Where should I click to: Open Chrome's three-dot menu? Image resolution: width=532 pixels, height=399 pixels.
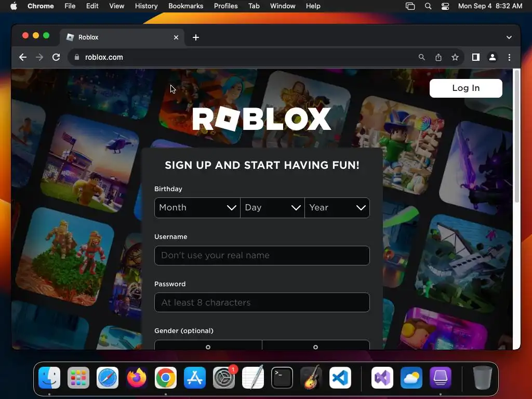point(509,57)
